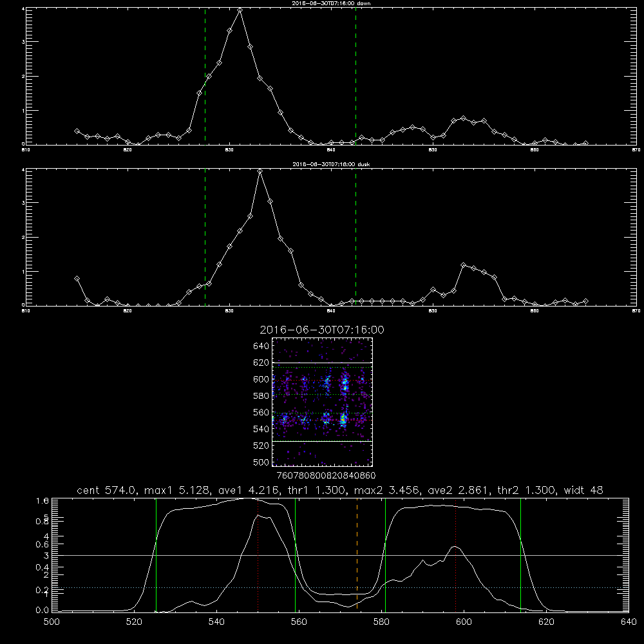The width and height of the screenshot is (644, 644).
Task: Select the large 2016-06-30T07:16:00 title above the heat map
Action: [x=322, y=330]
